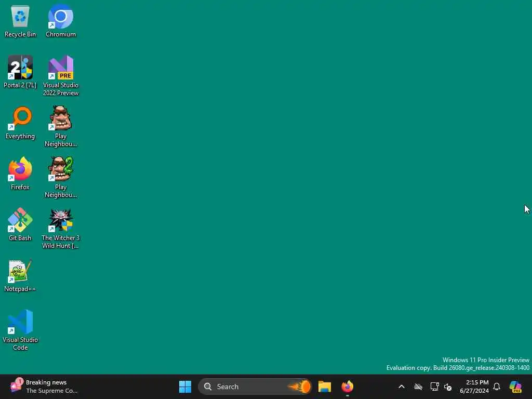Open the muted volume tray icon
532x399 pixels.
448,387
